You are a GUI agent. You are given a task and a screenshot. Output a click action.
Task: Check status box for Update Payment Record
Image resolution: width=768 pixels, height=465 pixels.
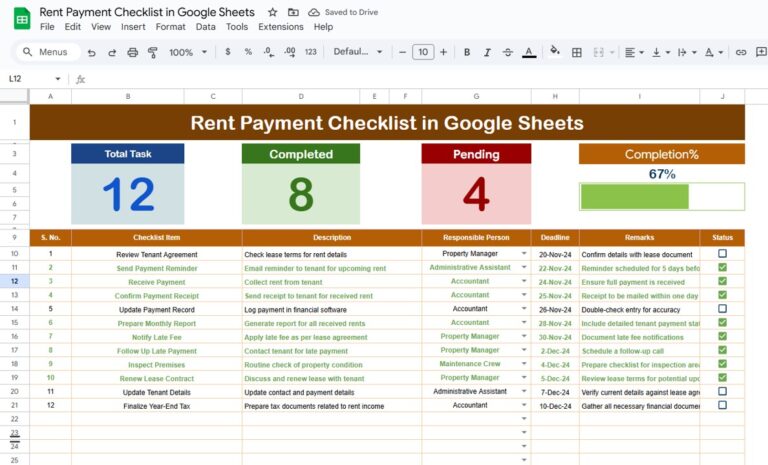[x=722, y=309]
